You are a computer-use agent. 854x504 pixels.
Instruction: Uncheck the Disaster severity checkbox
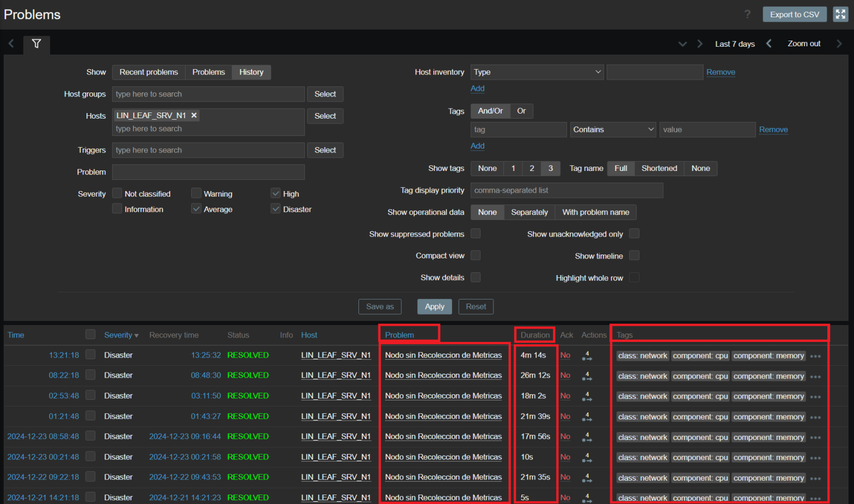[x=275, y=209]
